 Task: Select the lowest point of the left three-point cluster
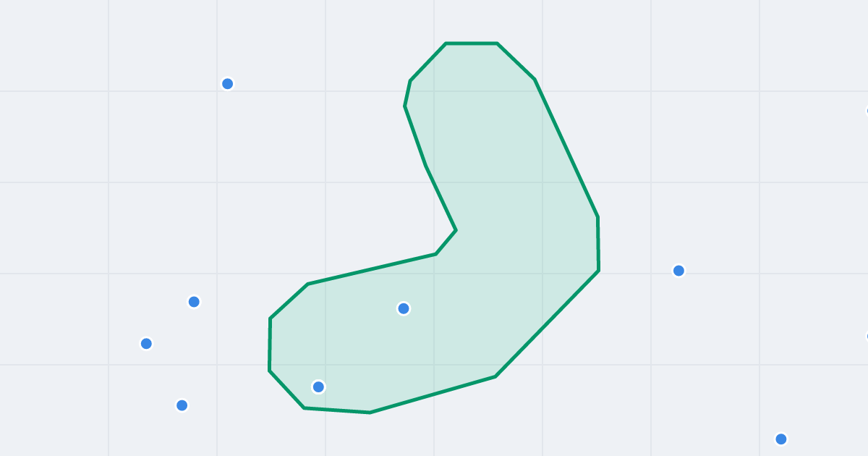tap(182, 405)
